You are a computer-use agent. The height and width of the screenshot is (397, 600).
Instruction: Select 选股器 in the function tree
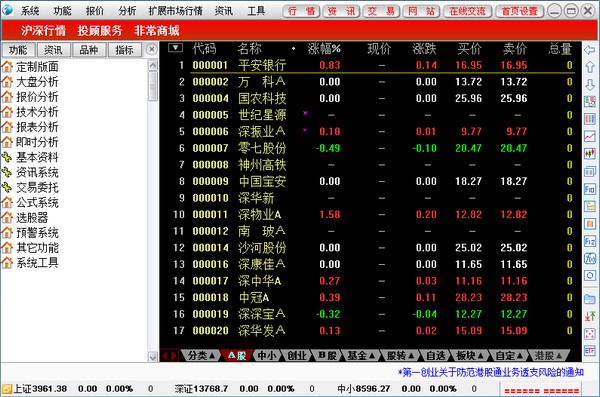pos(32,218)
